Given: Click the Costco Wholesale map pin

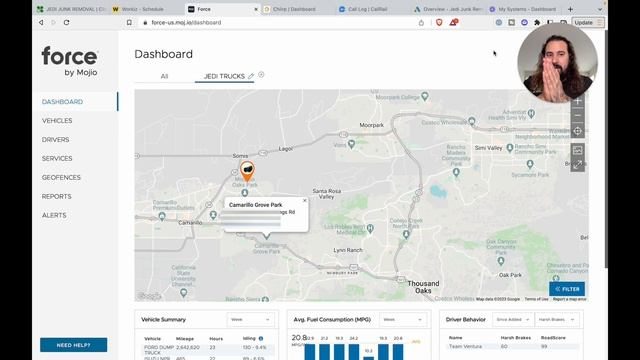Looking at the screenshot, I should [472, 121].
